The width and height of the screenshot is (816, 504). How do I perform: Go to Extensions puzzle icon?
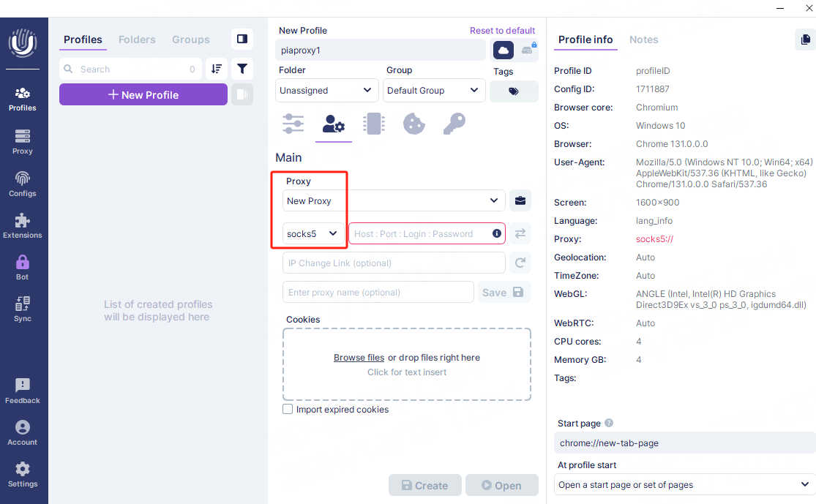click(x=23, y=226)
